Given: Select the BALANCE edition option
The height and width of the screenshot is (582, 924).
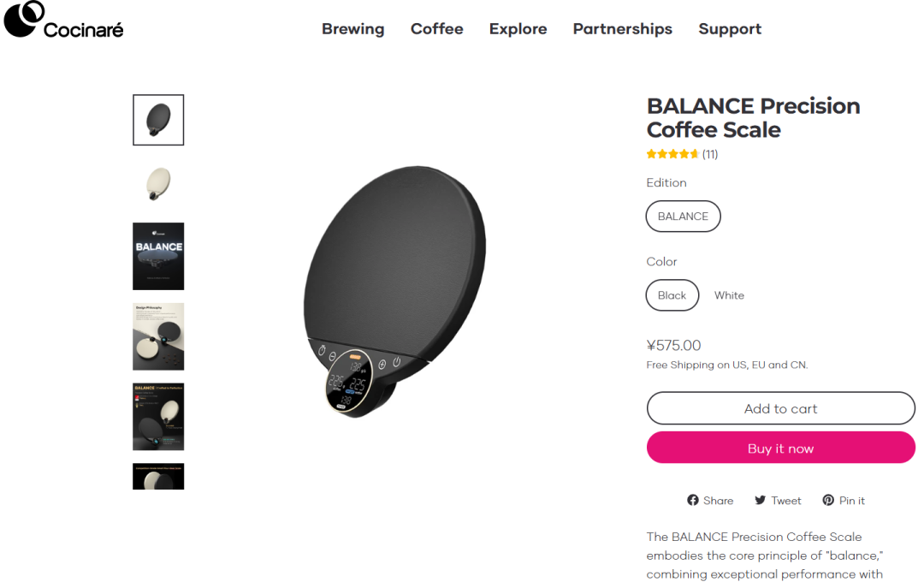Looking at the screenshot, I should (x=683, y=217).
